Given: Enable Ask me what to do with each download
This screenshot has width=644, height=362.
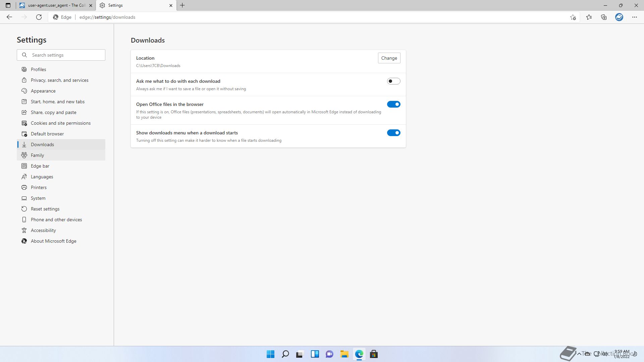Looking at the screenshot, I should tap(393, 81).
